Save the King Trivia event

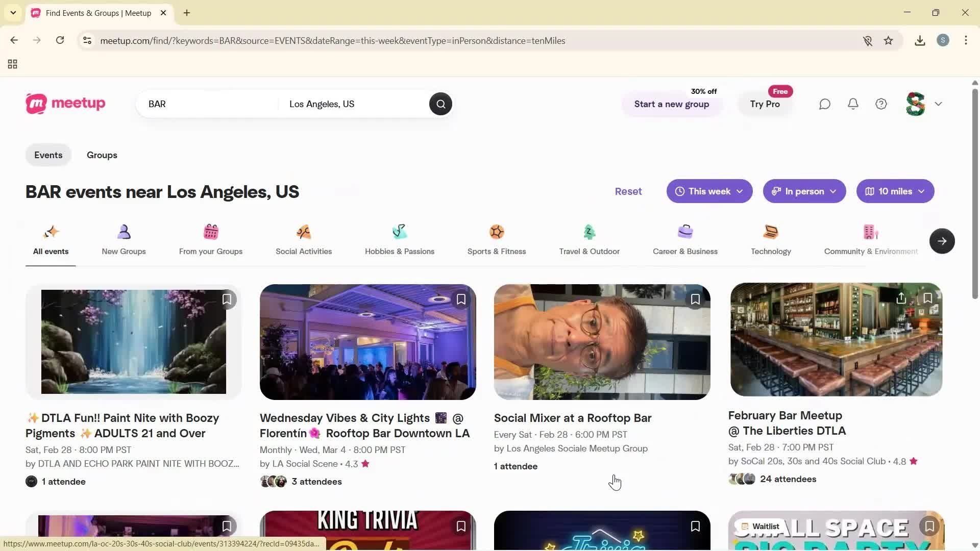pyautogui.click(x=461, y=526)
